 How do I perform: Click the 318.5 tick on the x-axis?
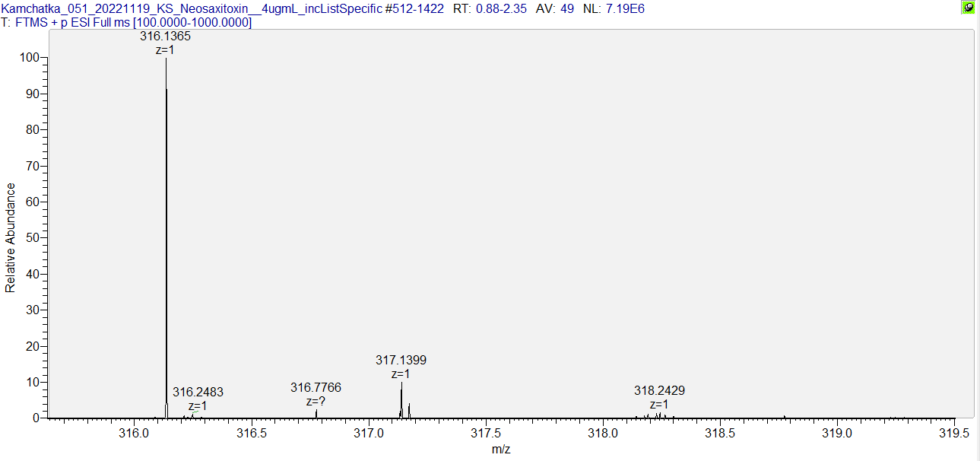[720, 433]
